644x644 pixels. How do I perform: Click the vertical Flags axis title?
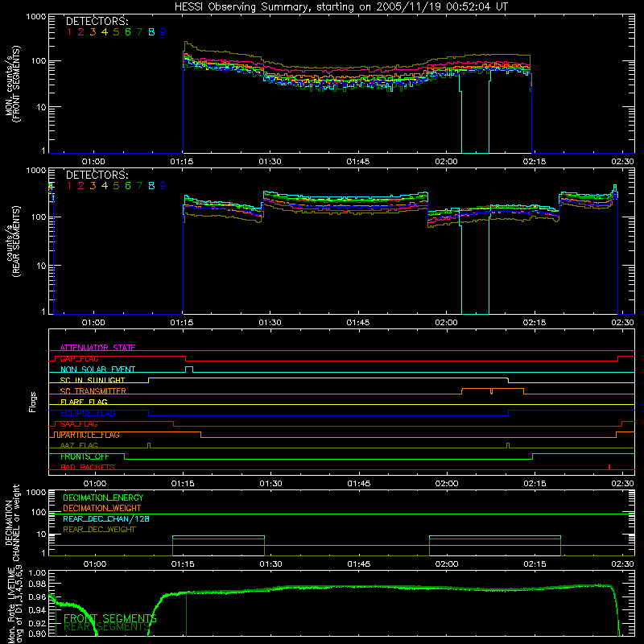(x=33, y=402)
